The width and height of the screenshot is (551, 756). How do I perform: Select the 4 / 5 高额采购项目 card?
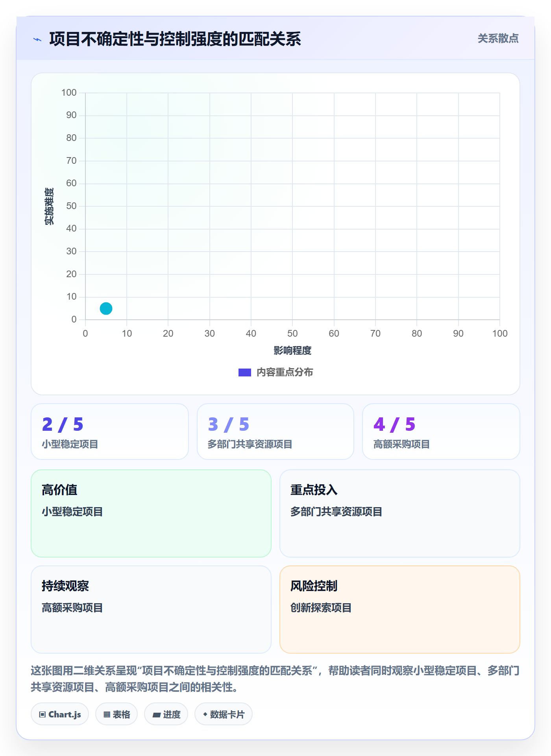click(441, 432)
